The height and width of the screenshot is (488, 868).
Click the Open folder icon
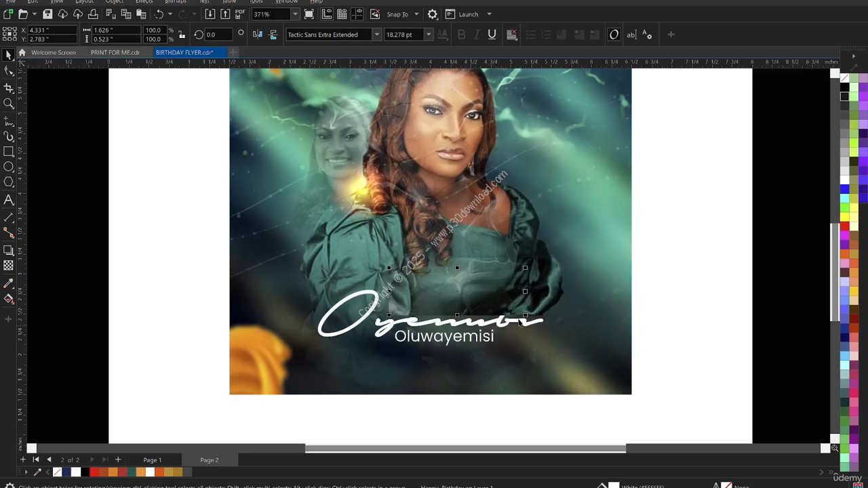[23, 14]
